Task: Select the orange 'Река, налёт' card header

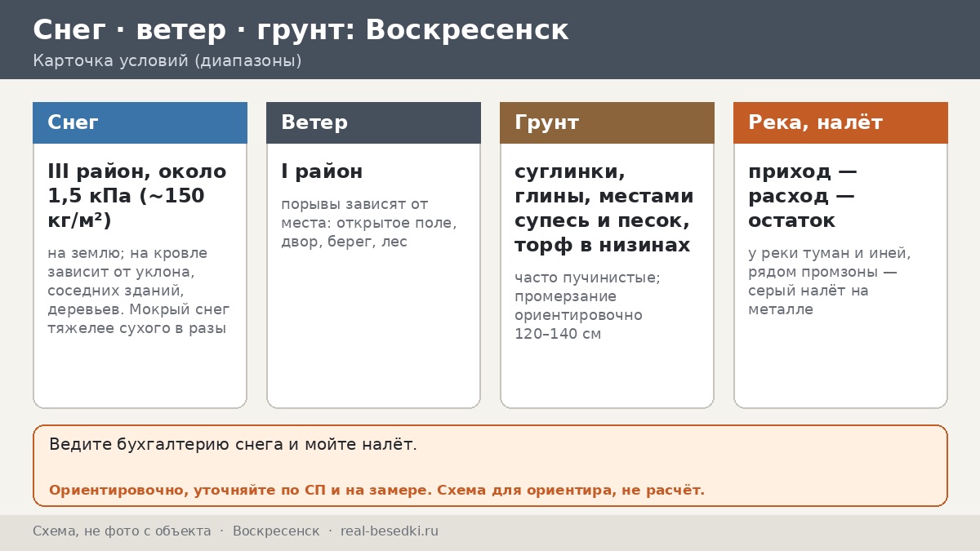Action: click(840, 122)
